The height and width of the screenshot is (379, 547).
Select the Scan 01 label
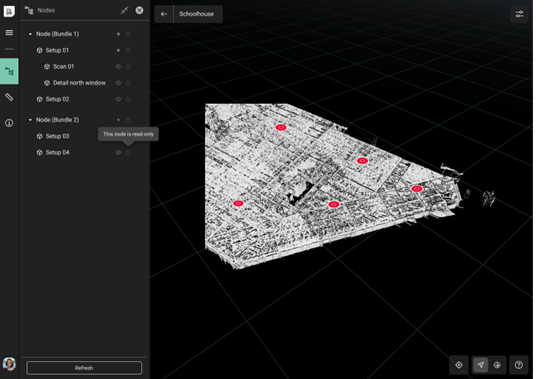(63, 66)
